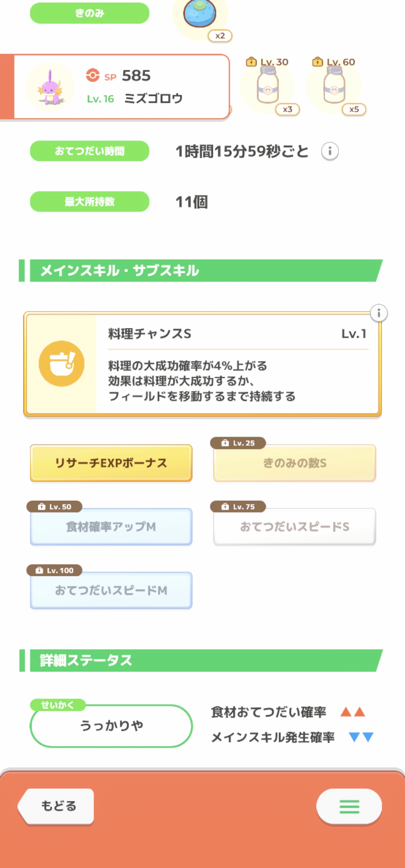Select locked きのみの数S sub skill

(x=295, y=463)
